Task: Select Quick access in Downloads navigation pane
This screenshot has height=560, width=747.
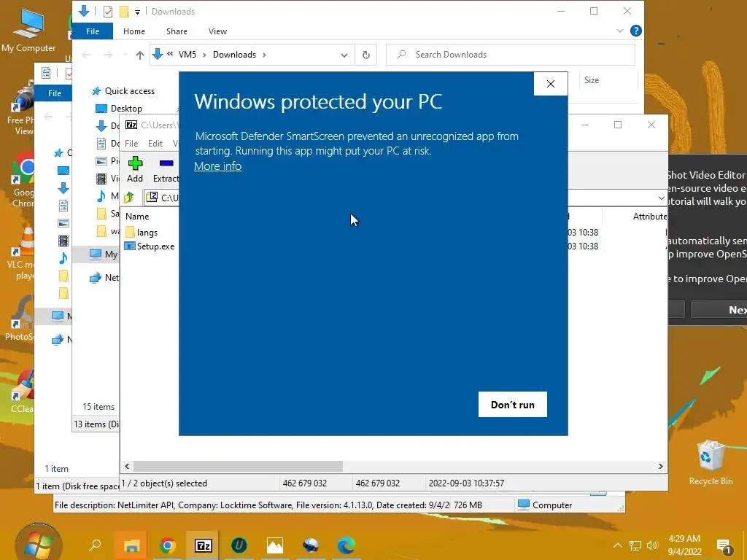Action: coord(123,91)
